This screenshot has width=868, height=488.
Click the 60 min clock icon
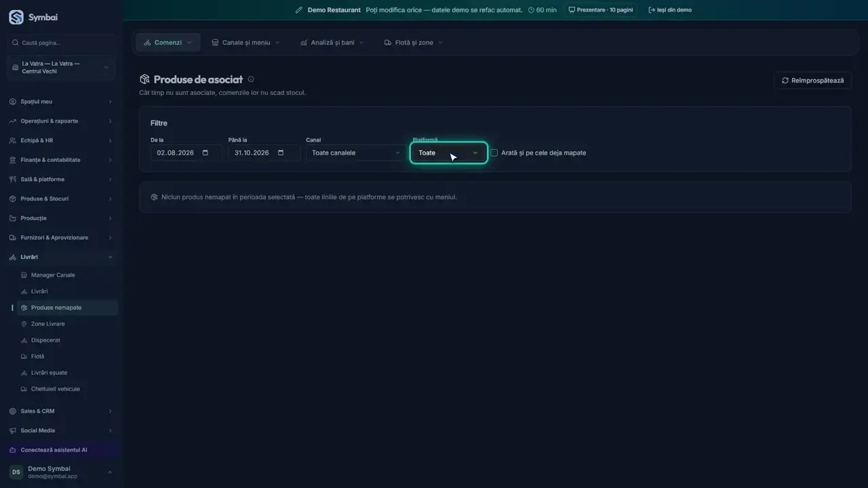(531, 10)
